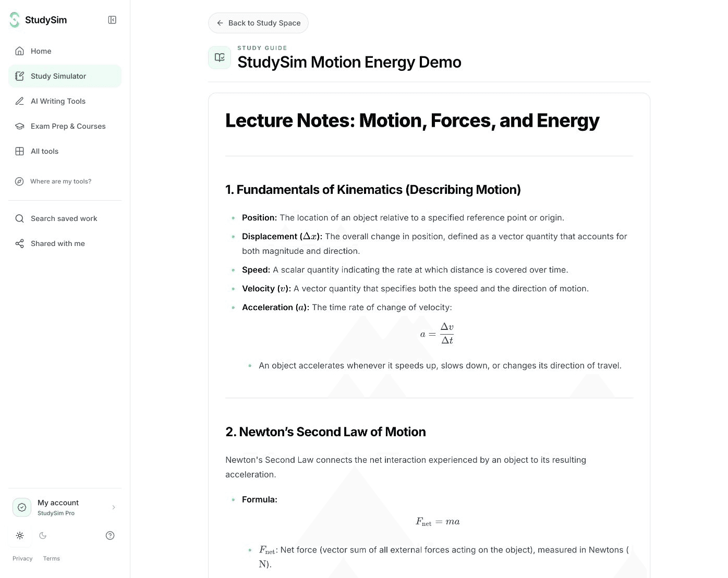
Task: Click Back to Study Space button
Action: coord(258,23)
